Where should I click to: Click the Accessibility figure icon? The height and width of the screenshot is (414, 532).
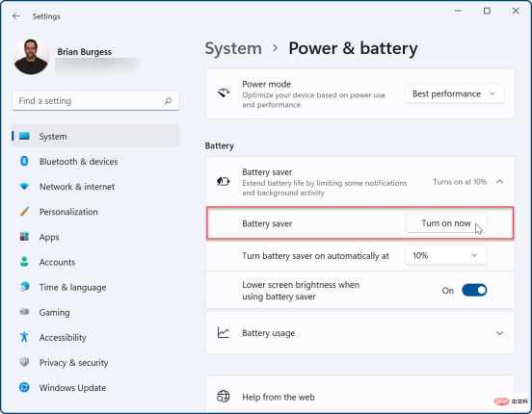(x=24, y=337)
